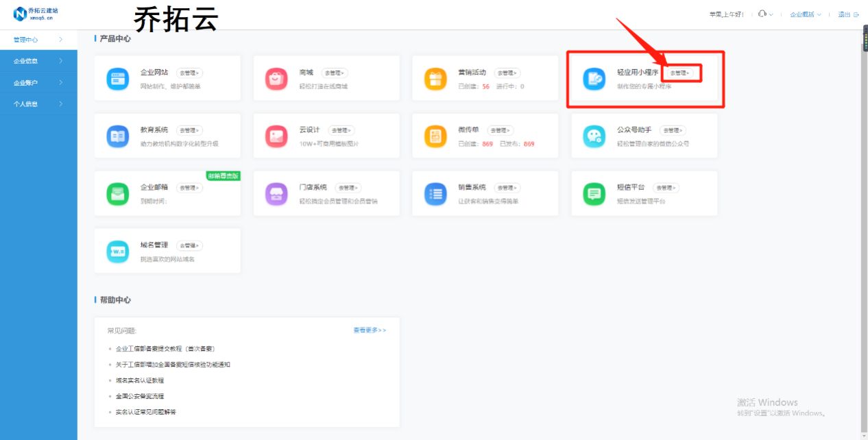868x440 pixels.
Task: Select the 门店系统 purple icon
Action: click(276, 193)
